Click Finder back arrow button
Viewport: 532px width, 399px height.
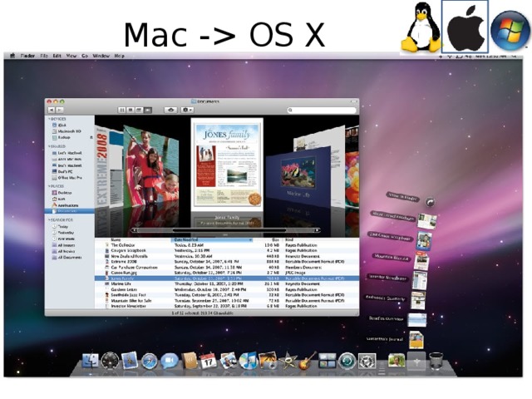click(52, 110)
